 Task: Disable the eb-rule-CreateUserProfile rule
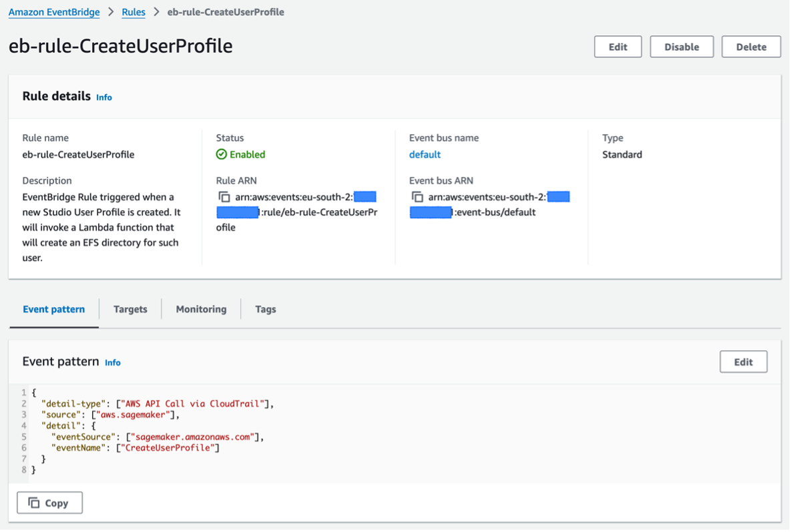[682, 47]
